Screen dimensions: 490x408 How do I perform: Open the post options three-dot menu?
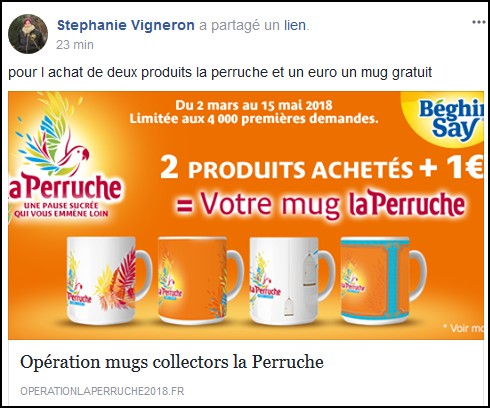click(x=479, y=22)
